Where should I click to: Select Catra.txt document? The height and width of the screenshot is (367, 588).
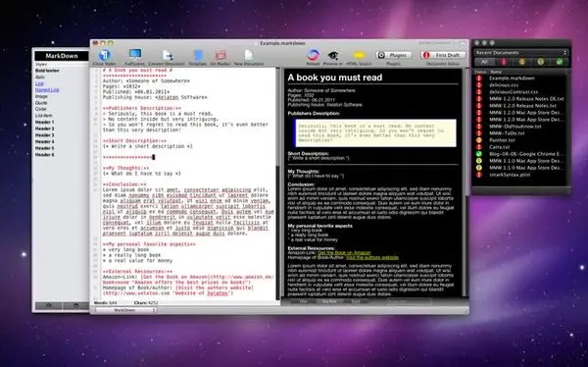point(499,147)
